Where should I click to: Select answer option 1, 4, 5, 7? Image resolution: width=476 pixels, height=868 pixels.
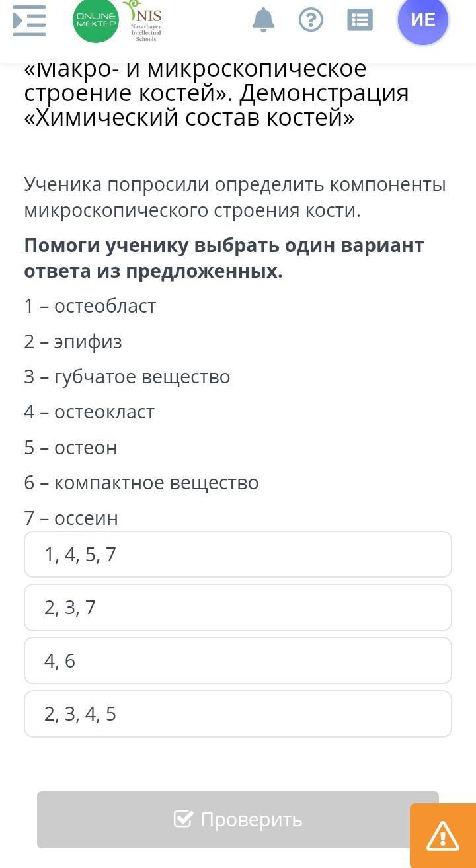point(238,555)
